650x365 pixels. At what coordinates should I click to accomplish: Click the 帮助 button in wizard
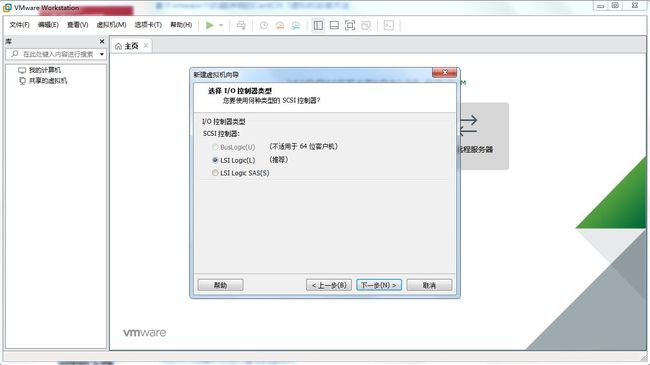click(x=220, y=285)
